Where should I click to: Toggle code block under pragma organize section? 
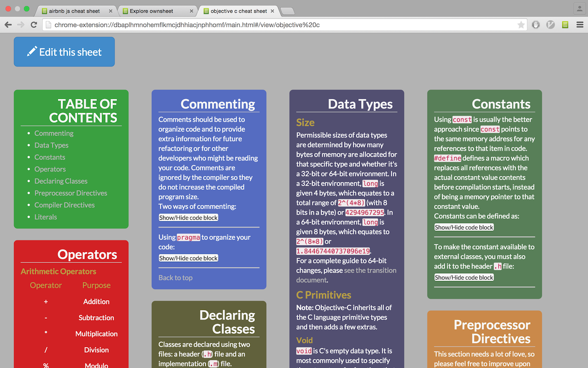(x=188, y=258)
